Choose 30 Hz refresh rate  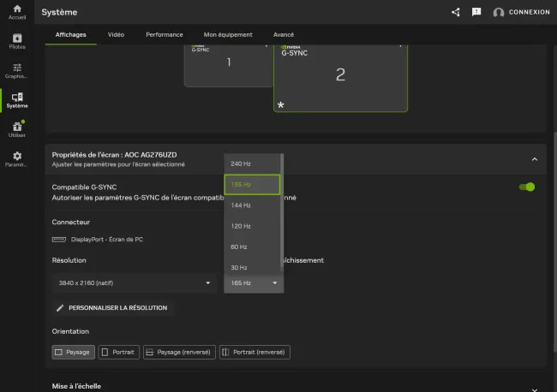252,266
